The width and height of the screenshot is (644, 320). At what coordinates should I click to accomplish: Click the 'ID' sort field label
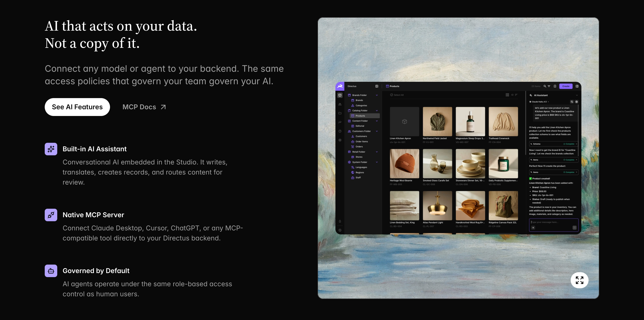512,95
